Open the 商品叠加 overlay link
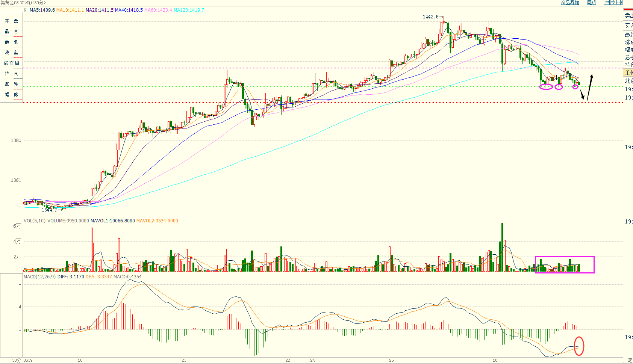 click(x=570, y=3)
